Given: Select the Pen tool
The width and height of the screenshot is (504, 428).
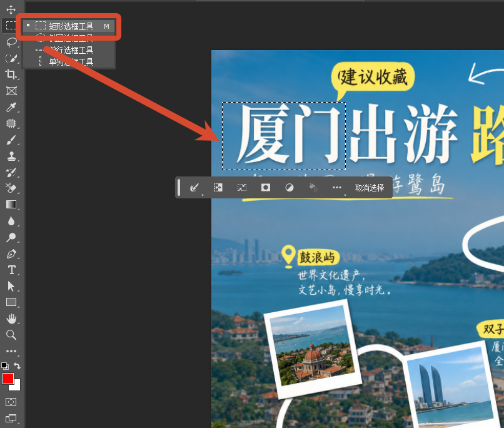Looking at the screenshot, I should point(11,253).
